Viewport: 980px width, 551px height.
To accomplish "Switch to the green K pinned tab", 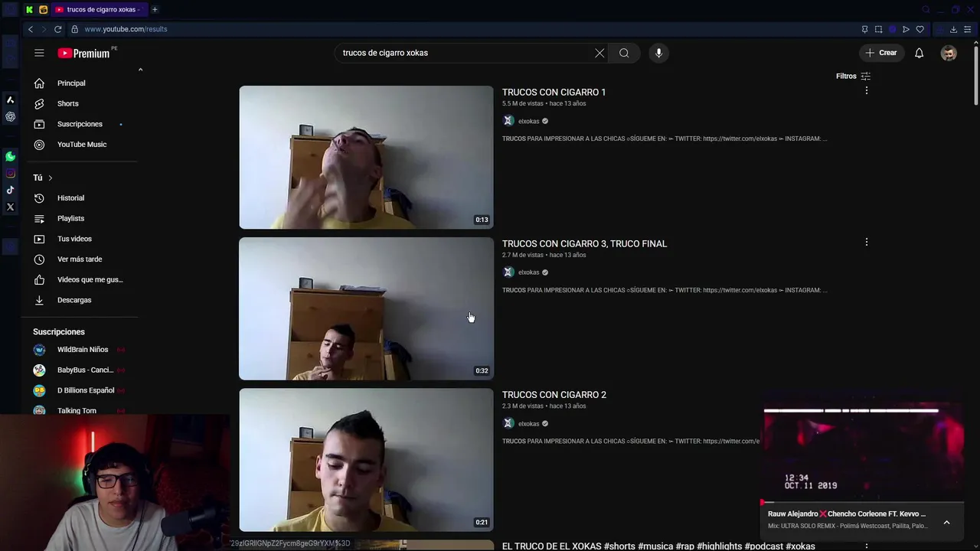I will pos(29,9).
